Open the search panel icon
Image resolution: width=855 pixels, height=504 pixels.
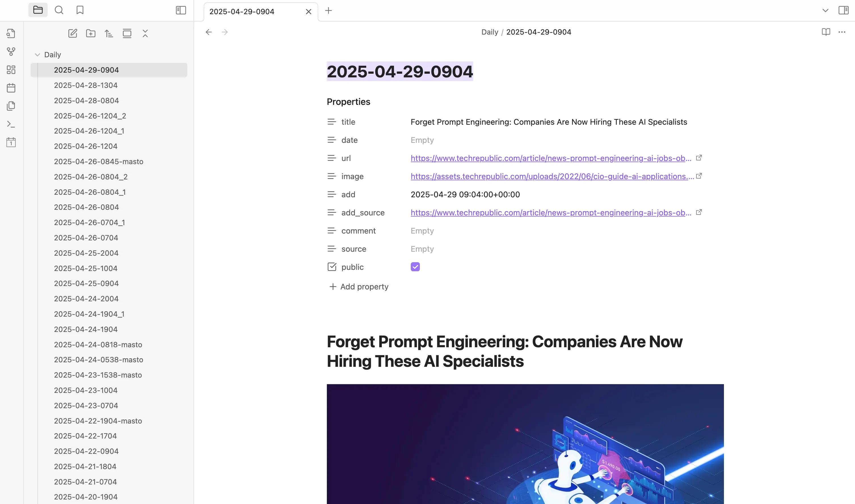point(59,10)
